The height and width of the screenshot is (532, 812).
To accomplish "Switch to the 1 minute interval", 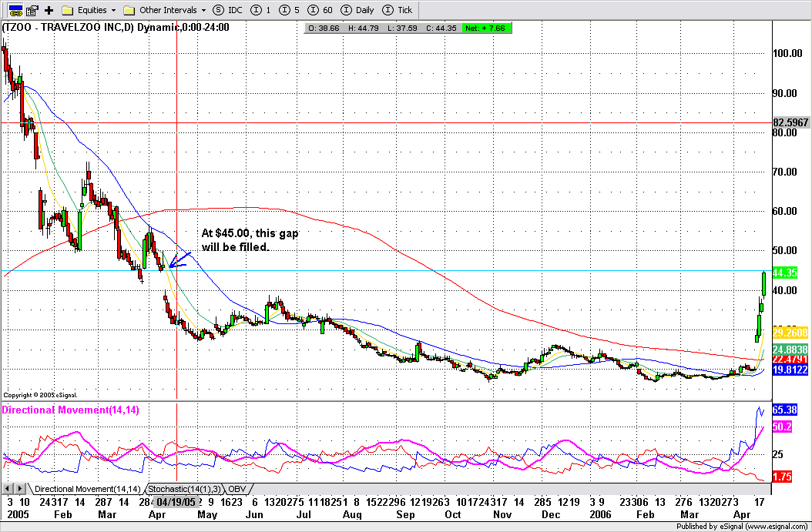I will [x=260, y=10].
